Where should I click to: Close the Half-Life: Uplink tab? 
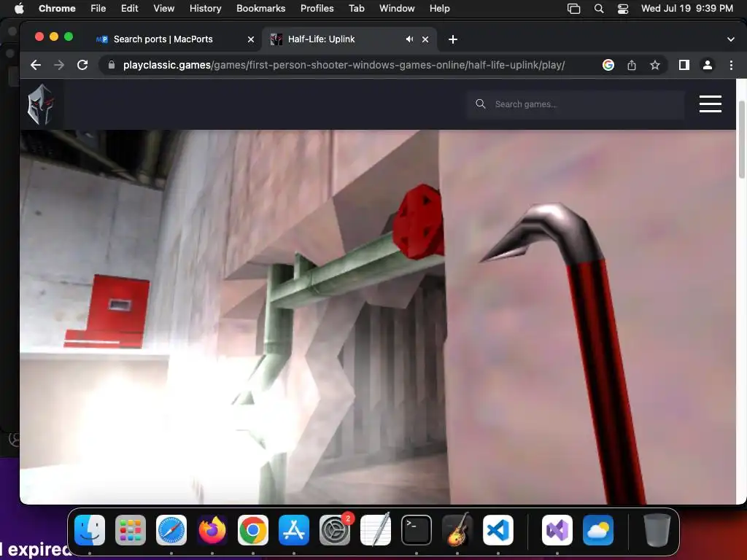click(425, 39)
